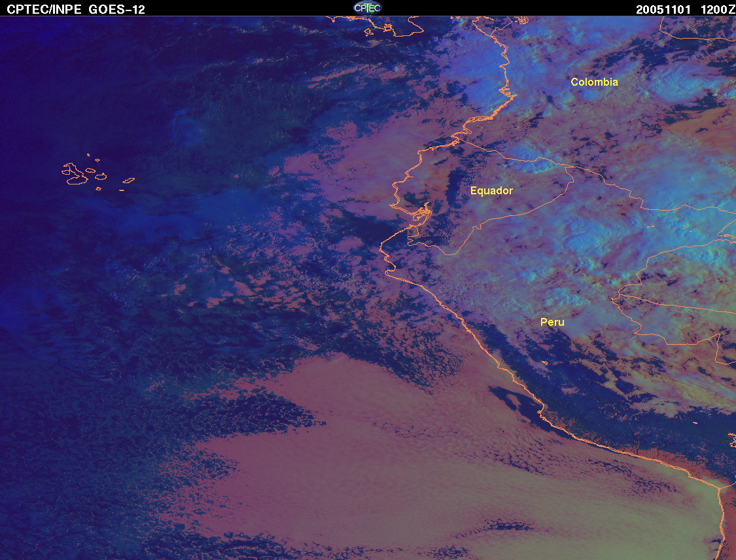This screenshot has width=736, height=560.
Task: Click the CPTEC/INPE GOES-12 header text
Action: pyautogui.click(x=76, y=9)
